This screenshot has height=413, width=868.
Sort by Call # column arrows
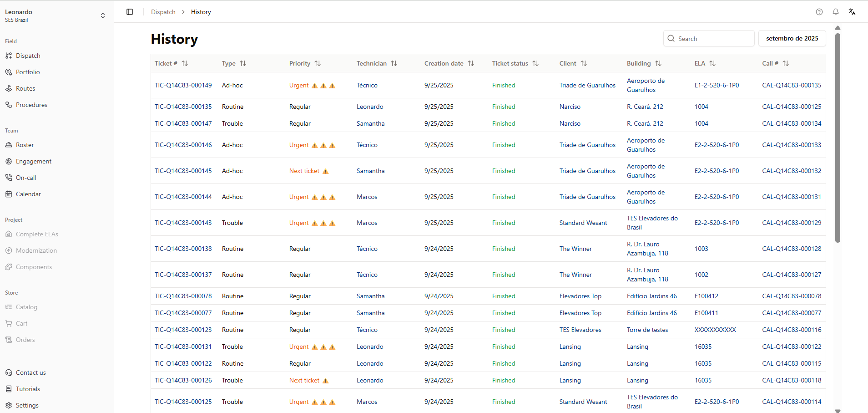[x=786, y=64]
